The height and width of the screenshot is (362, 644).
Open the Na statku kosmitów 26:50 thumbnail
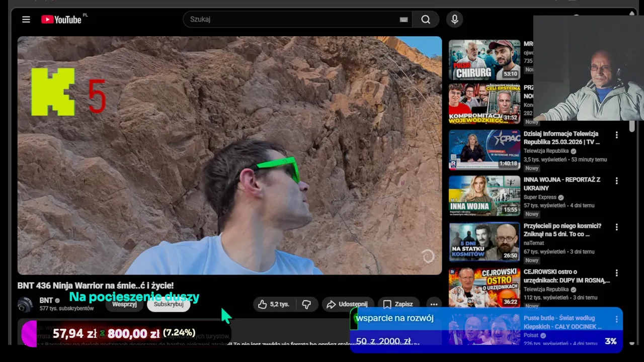pos(485,242)
